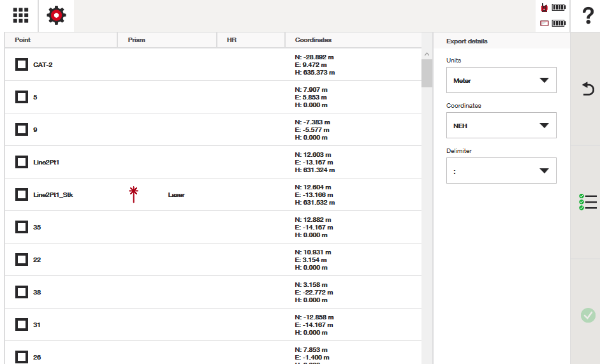Click the help question mark icon
The height and width of the screenshot is (364, 600).
coord(588,17)
